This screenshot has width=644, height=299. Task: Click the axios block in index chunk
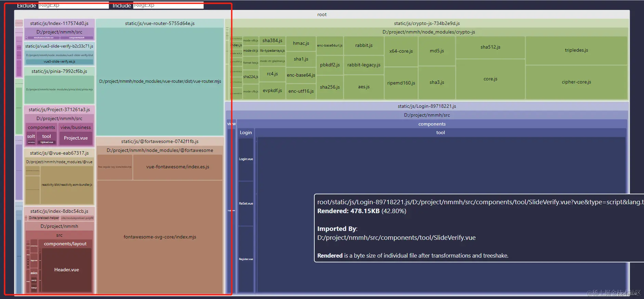(x=34, y=273)
